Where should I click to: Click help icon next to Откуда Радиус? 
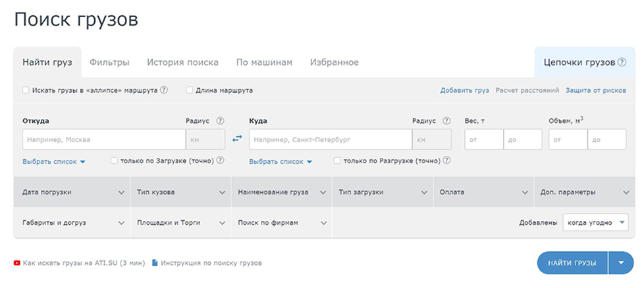tap(220, 121)
